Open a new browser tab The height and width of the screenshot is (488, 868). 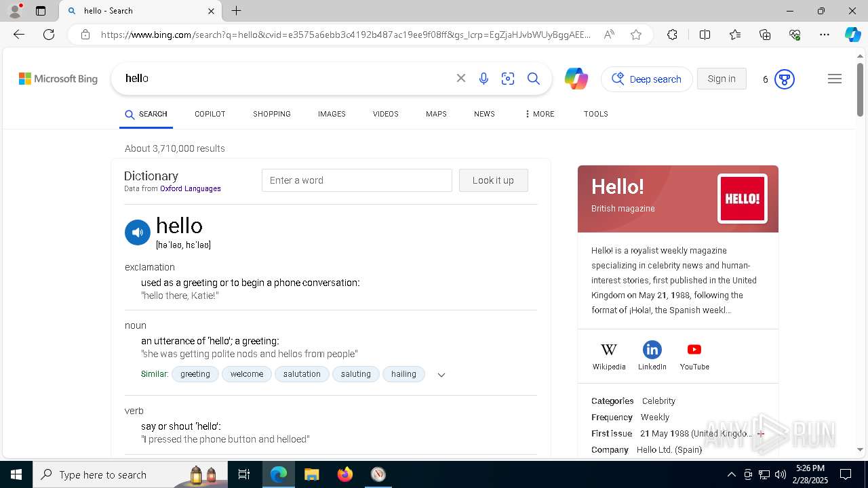236,11
